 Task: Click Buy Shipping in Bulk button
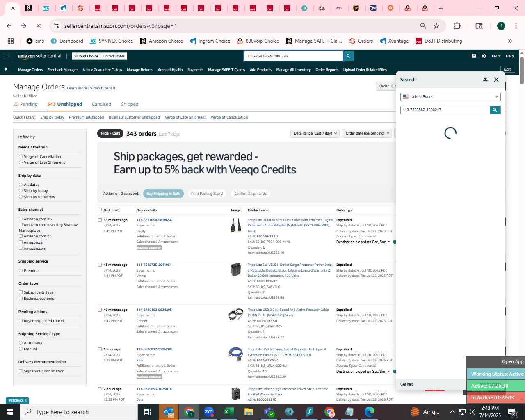click(163, 194)
